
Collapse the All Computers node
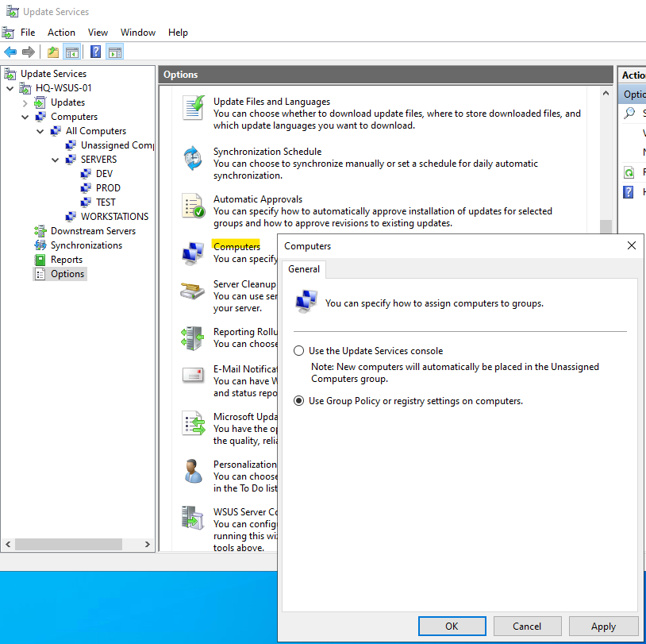(x=40, y=131)
